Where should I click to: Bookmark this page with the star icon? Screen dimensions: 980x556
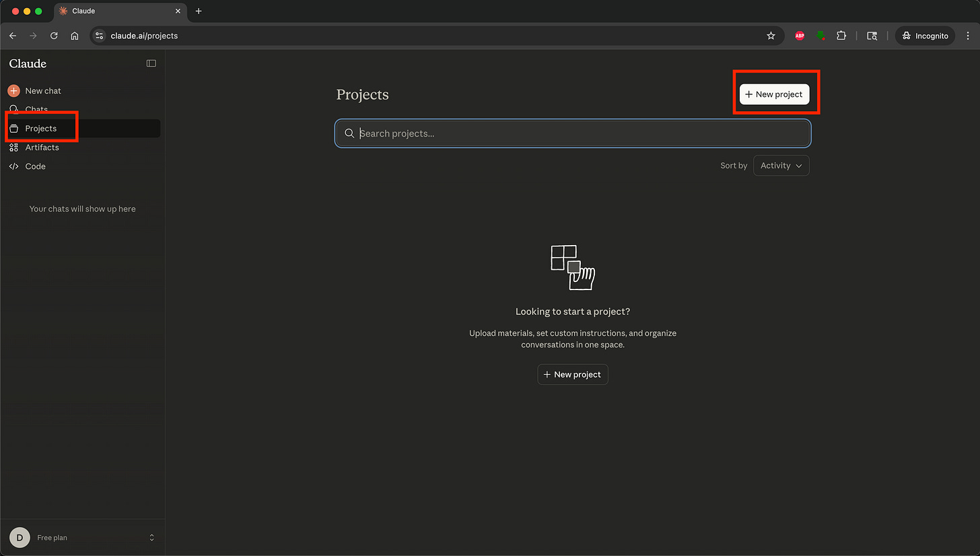(x=771, y=36)
